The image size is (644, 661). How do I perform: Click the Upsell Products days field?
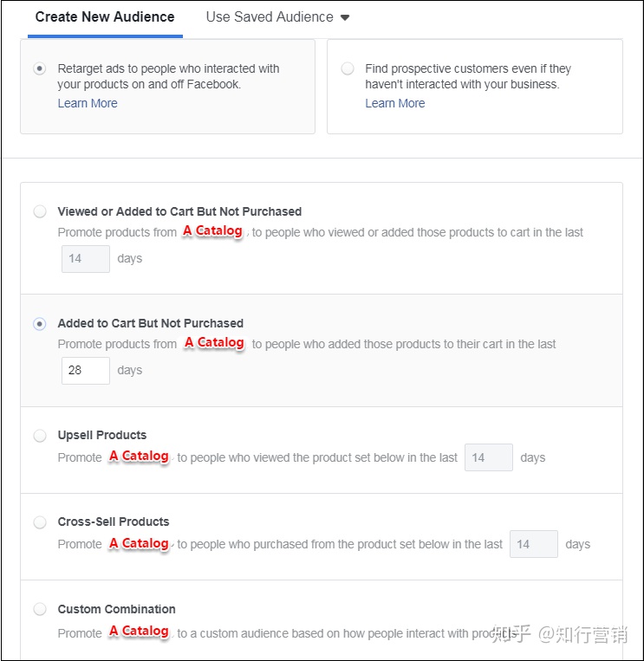[489, 457]
